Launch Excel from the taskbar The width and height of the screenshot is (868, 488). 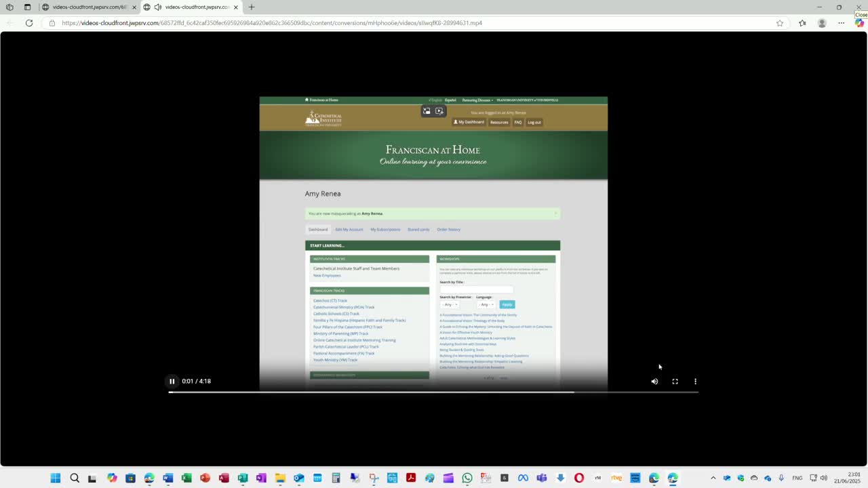186,478
